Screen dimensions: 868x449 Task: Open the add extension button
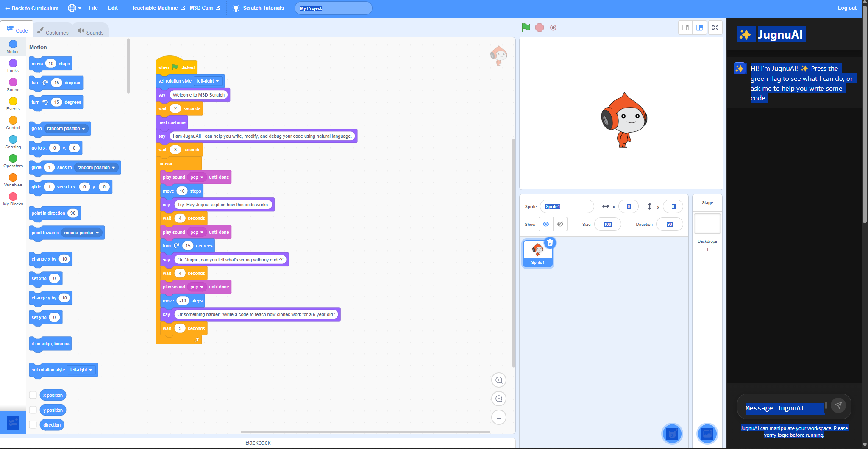coord(13,422)
